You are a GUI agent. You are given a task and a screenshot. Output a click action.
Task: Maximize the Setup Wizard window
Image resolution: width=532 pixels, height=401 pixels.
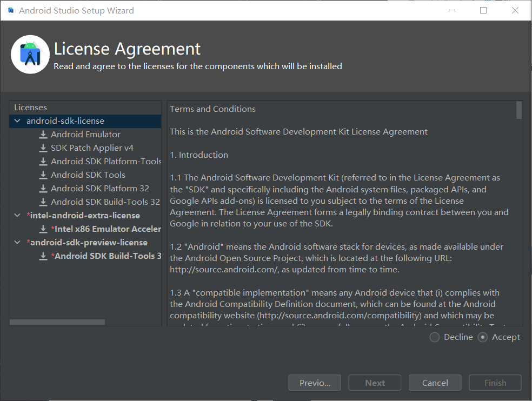tap(483, 10)
